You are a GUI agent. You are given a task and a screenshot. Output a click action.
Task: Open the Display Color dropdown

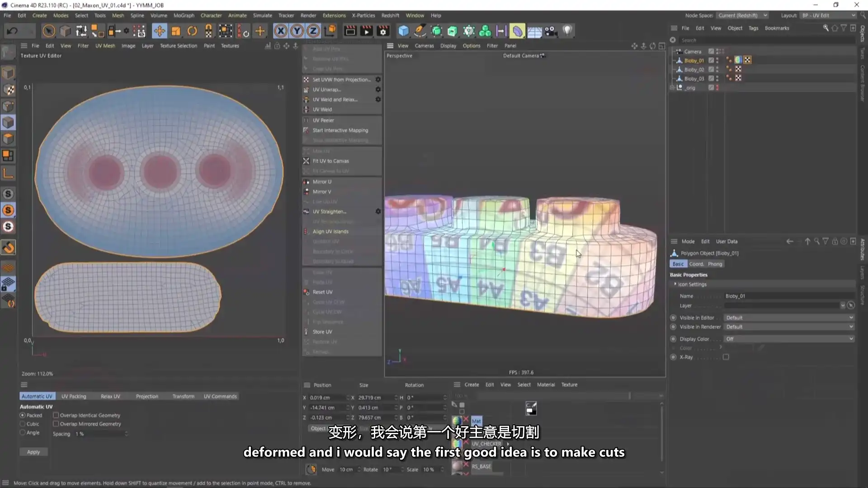[x=788, y=339]
